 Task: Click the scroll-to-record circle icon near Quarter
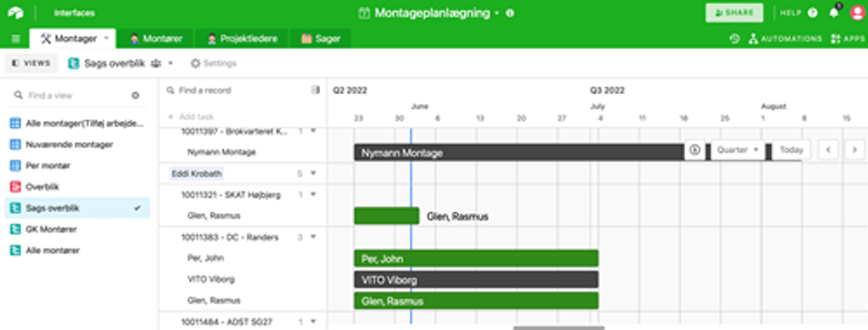pos(694,149)
